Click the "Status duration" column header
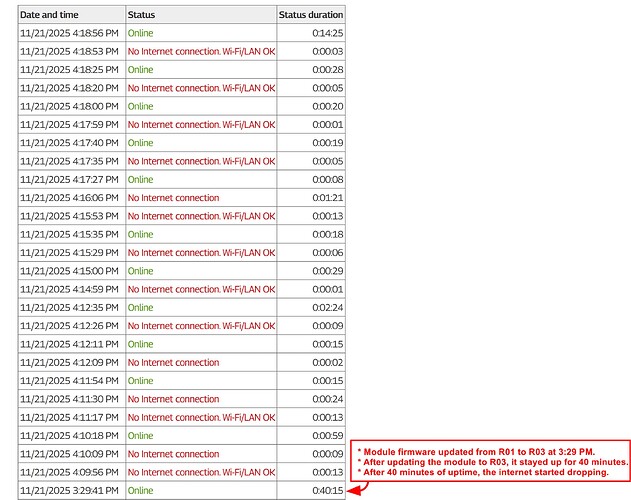The width and height of the screenshot is (631, 500). point(311,15)
